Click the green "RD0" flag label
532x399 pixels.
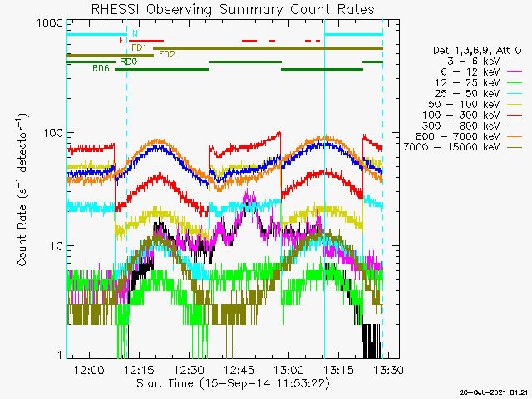(x=129, y=62)
